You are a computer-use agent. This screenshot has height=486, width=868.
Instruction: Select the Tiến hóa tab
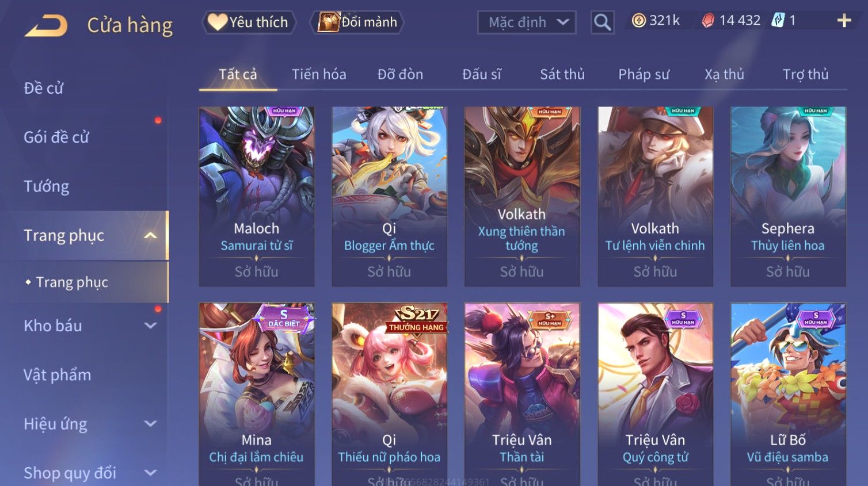[x=319, y=74]
